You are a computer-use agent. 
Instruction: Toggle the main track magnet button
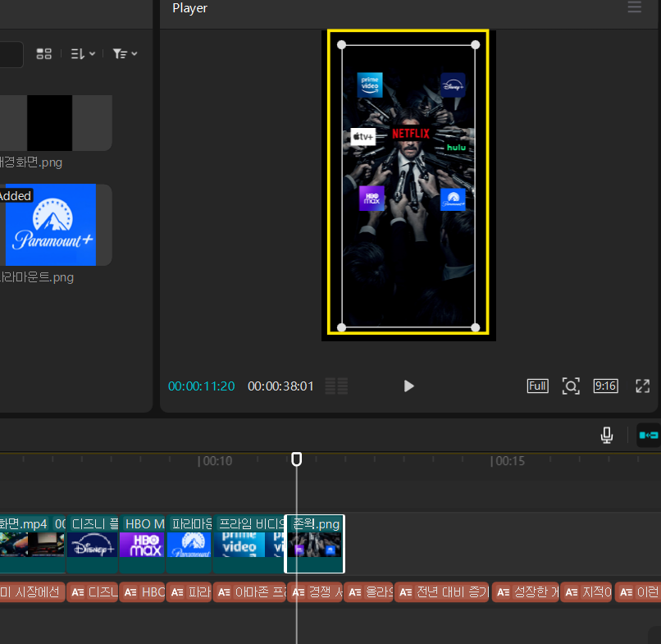(x=649, y=436)
